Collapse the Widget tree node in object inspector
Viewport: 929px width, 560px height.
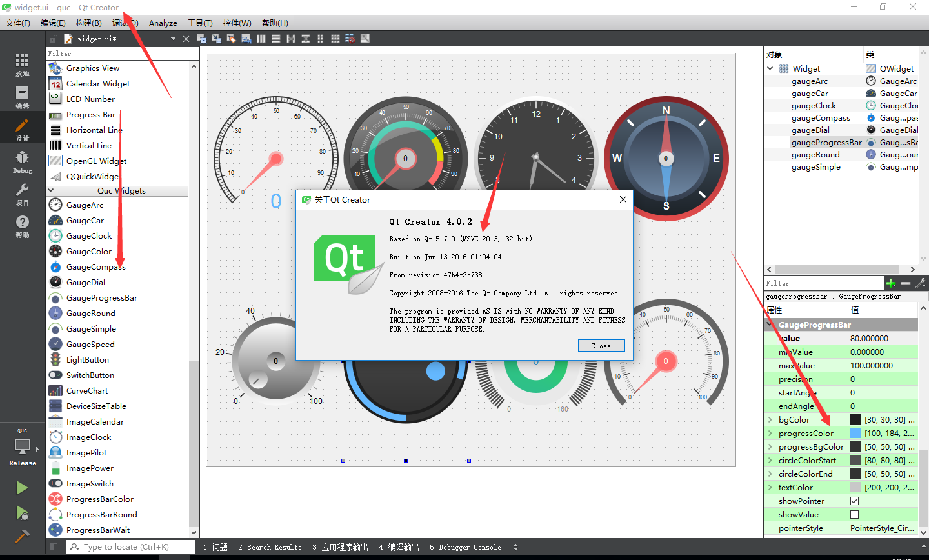[770, 68]
